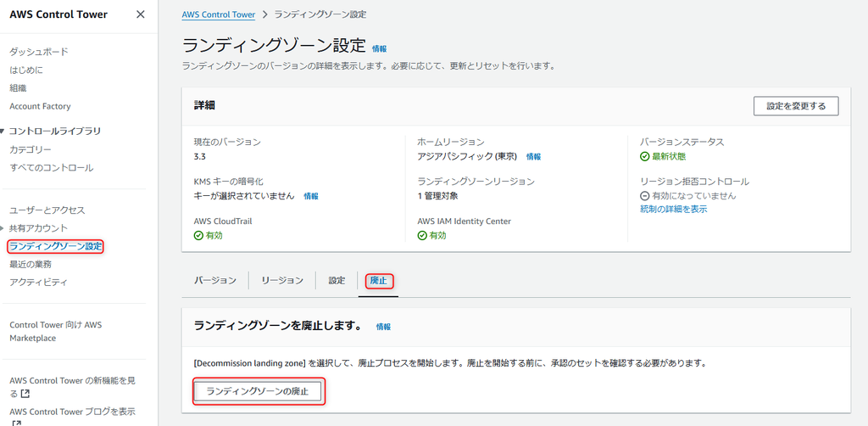
Task: Click the IAM Identity Center 有効 check icon
Action: pyautogui.click(x=422, y=235)
